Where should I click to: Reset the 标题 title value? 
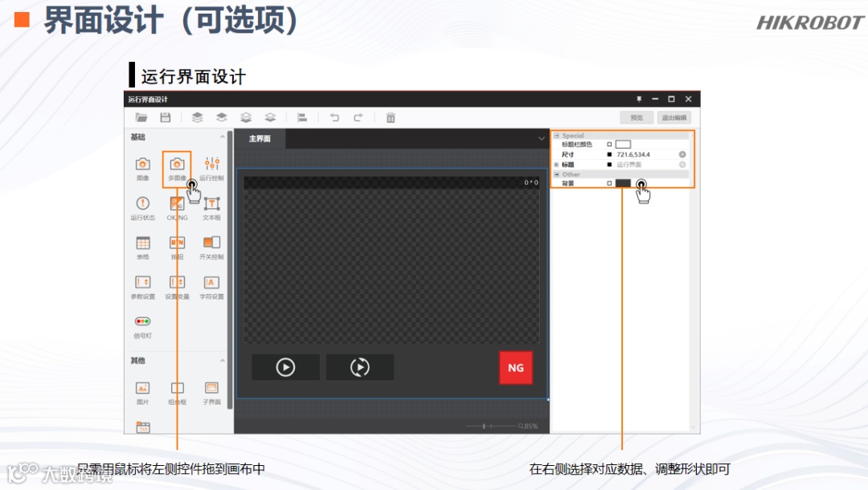click(682, 164)
